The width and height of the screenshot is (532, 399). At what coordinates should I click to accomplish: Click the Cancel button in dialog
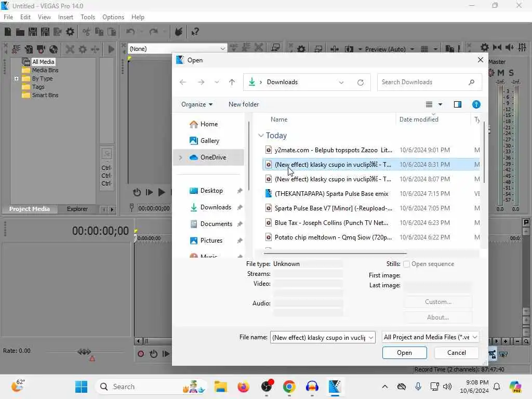coord(457,353)
